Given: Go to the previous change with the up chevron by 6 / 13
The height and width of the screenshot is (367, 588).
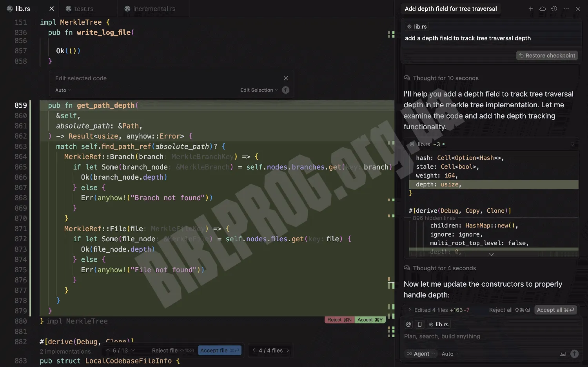Looking at the screenshot, I should point(108,351).
